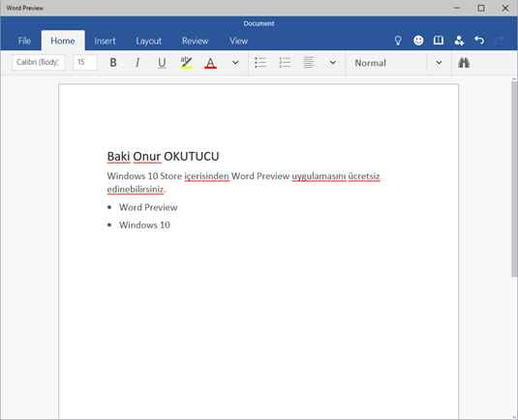Expand more paragraph options chevron
This screenshot has height=420, width=518.
[x=333, y=62]
